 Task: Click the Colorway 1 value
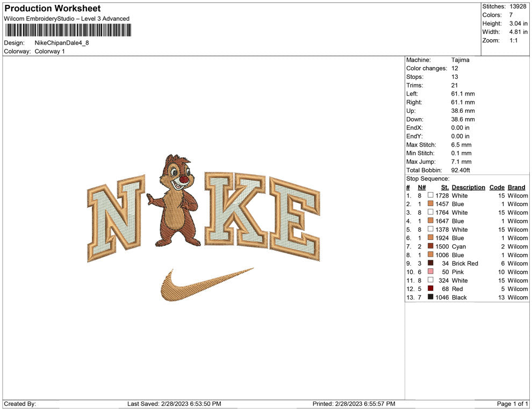(x=49, y=52)
